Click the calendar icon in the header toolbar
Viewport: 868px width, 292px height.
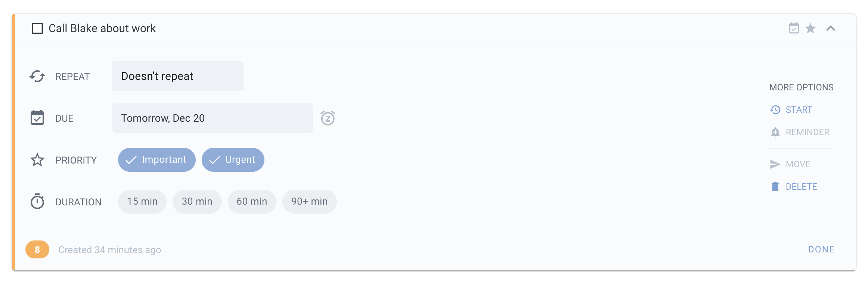point(794,28)
